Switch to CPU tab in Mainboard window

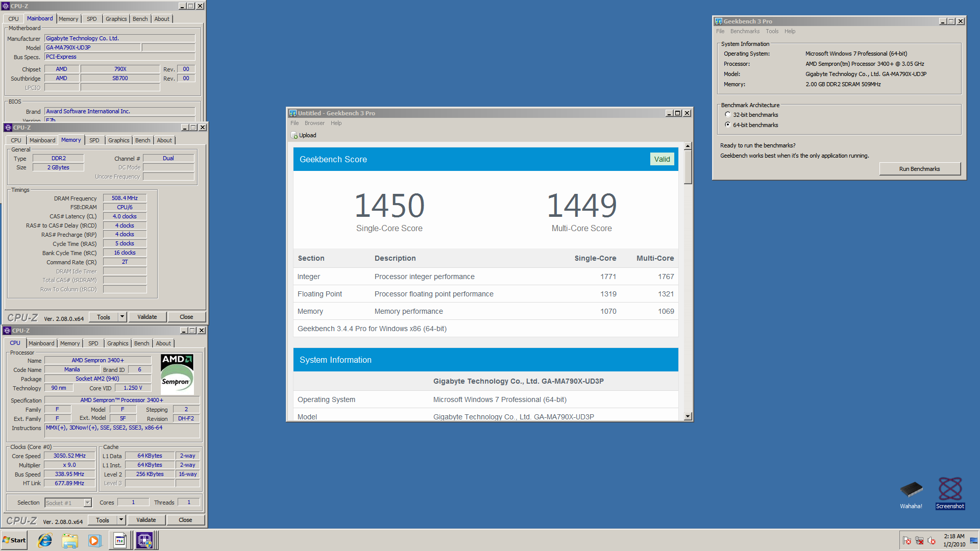pos(13,19)
